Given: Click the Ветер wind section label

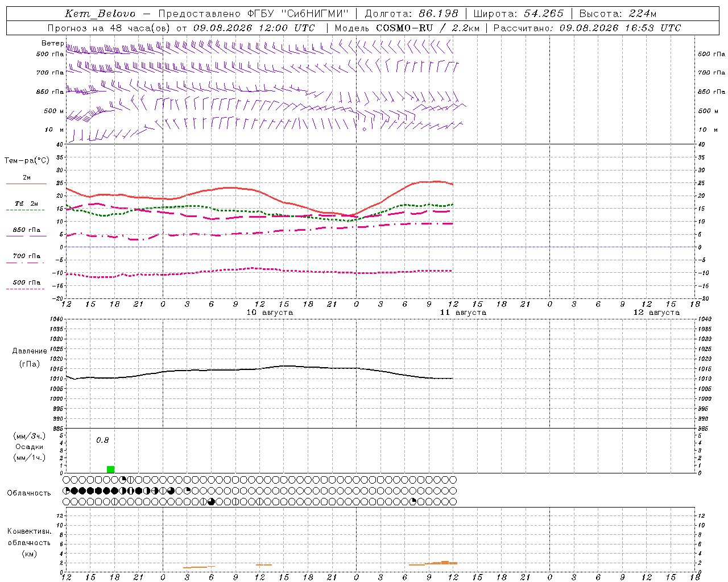Looking at the screenshot, I should pos(52,43).
